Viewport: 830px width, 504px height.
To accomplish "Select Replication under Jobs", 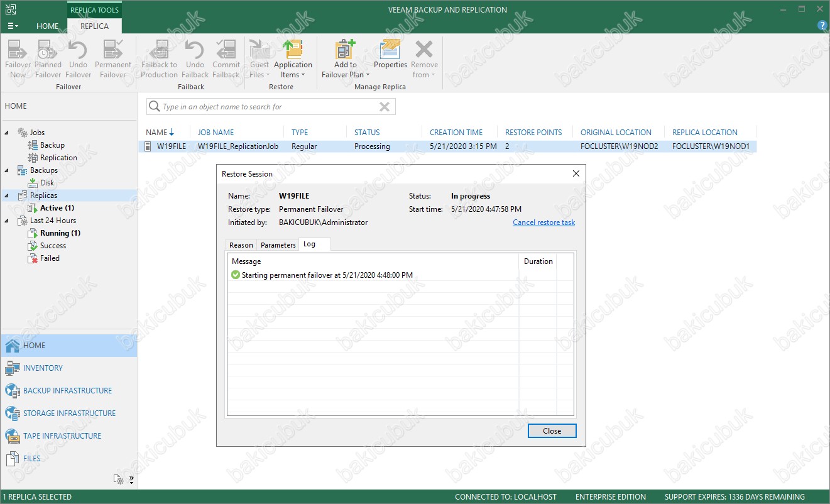I will 58,158.
